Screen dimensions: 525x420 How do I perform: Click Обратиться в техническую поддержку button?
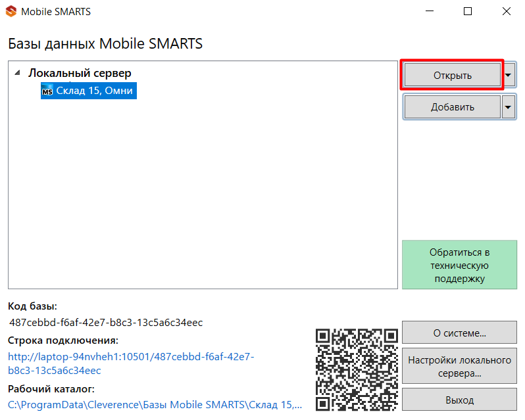459,265
